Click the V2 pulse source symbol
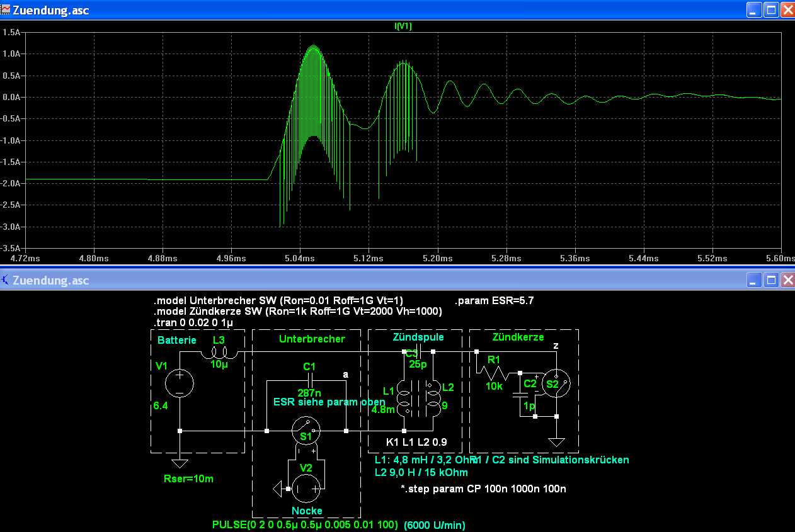The height and width of the screenshot is (532, 795). pyautogui.click(x=306, y=488)
